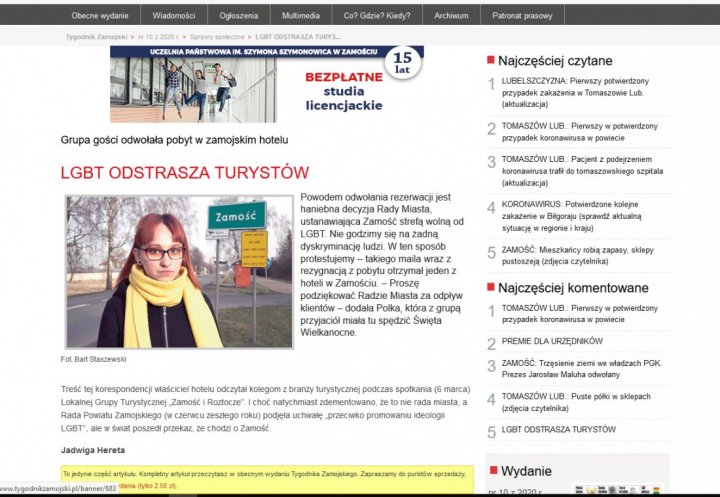Screen dimensions: 720x497
Task: Open the Archiwum menu item
Action: click(451, 16)
